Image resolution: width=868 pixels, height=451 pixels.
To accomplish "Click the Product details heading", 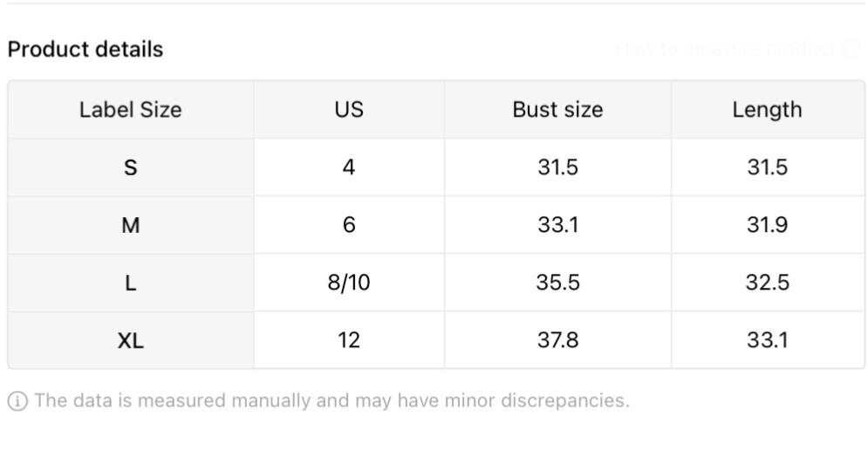I will 85,49.
